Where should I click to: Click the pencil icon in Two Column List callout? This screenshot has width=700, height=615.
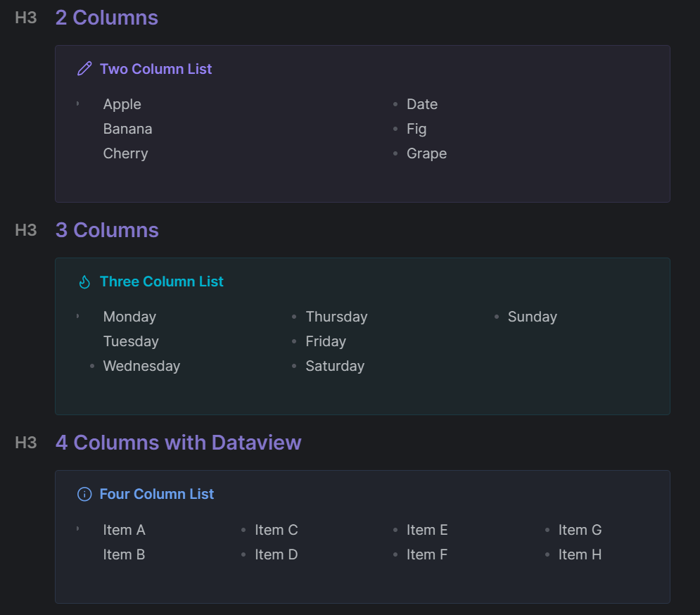click(x=84, y=69)
